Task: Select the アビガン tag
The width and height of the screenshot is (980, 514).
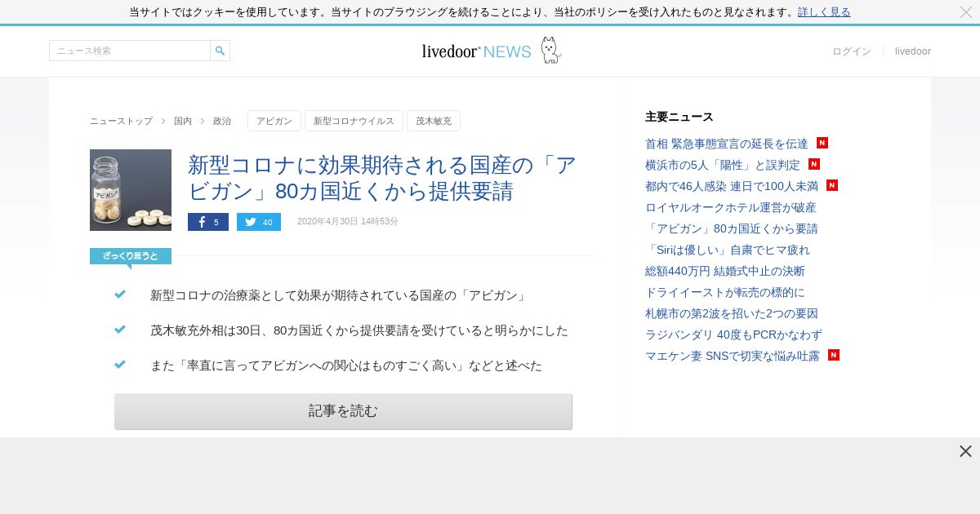Action: click(274, 121)
